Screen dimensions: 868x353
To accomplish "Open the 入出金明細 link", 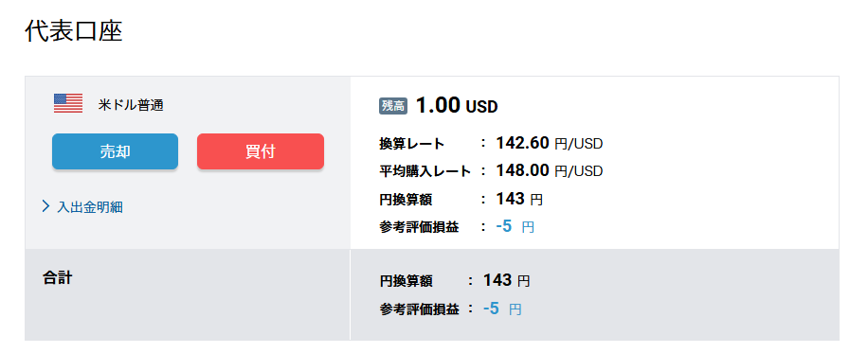I will (90, 207).
